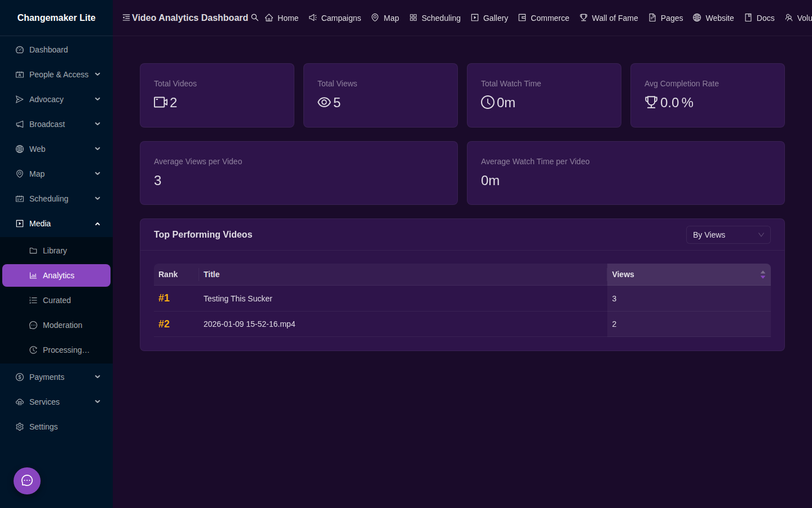The width and height of the screenshot is (812, 508).
Task: Click the Changemaker Lite logo text
Action: click(56, 17)
